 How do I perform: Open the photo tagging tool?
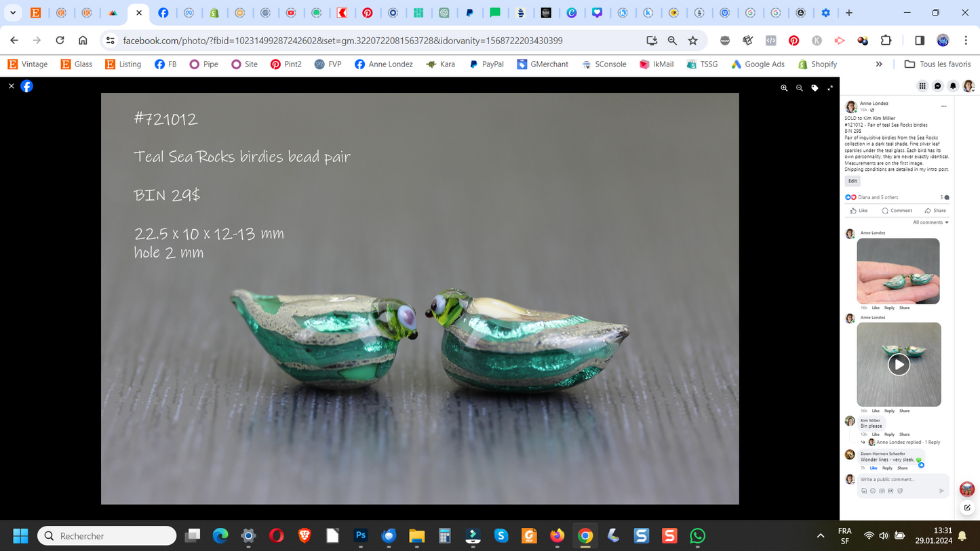coord(815,88)
